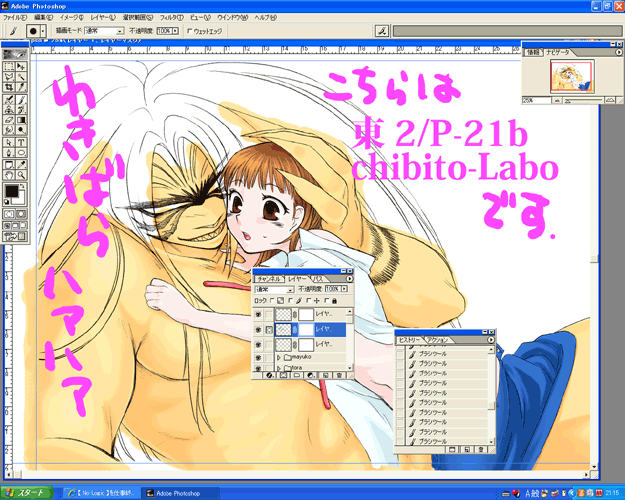Click the background color swatch
The height and width of the screenshot is (500, 625).
click(20, 199)
